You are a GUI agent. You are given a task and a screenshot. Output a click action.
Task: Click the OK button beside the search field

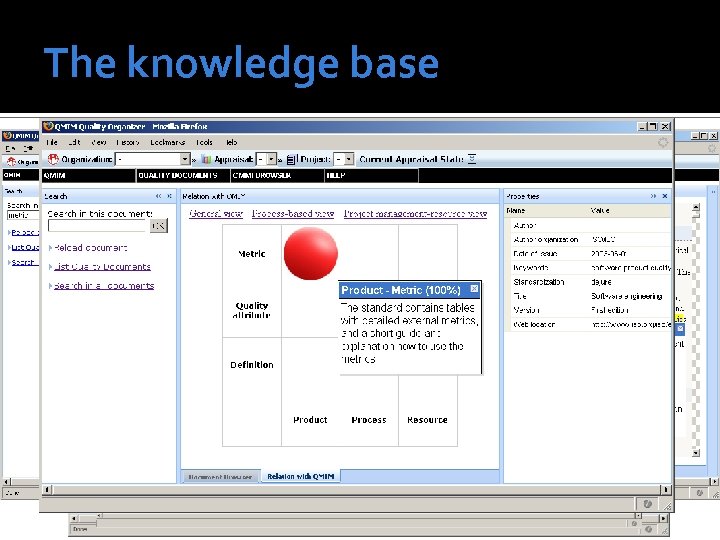click(x=158, y=225)
